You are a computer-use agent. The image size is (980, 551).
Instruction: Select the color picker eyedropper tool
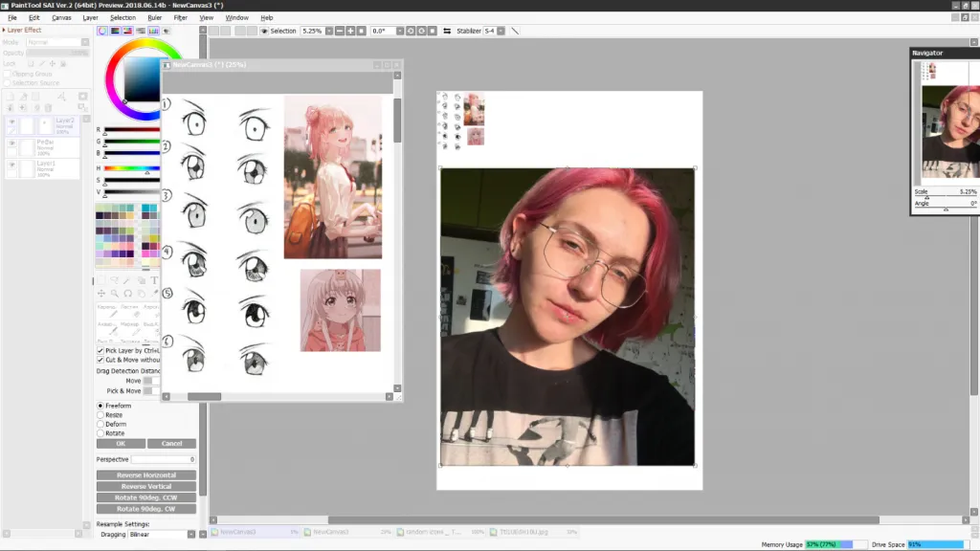154,293
